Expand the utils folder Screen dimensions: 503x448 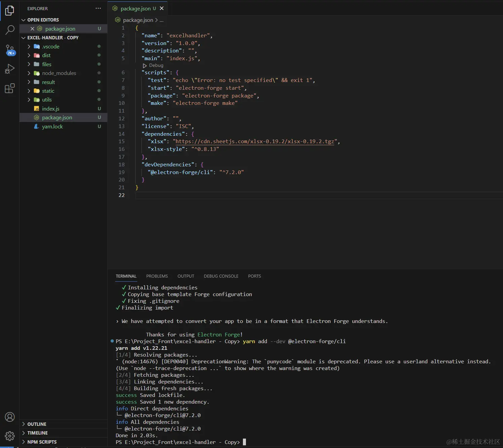29,100
